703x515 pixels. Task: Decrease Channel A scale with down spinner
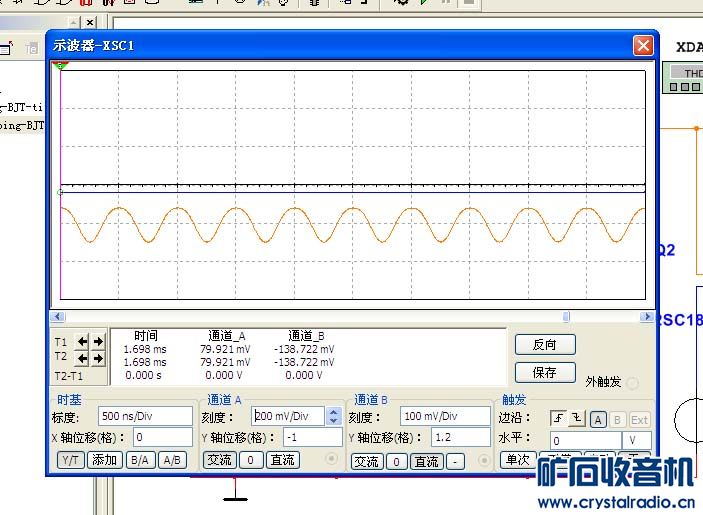pos(334,420)
